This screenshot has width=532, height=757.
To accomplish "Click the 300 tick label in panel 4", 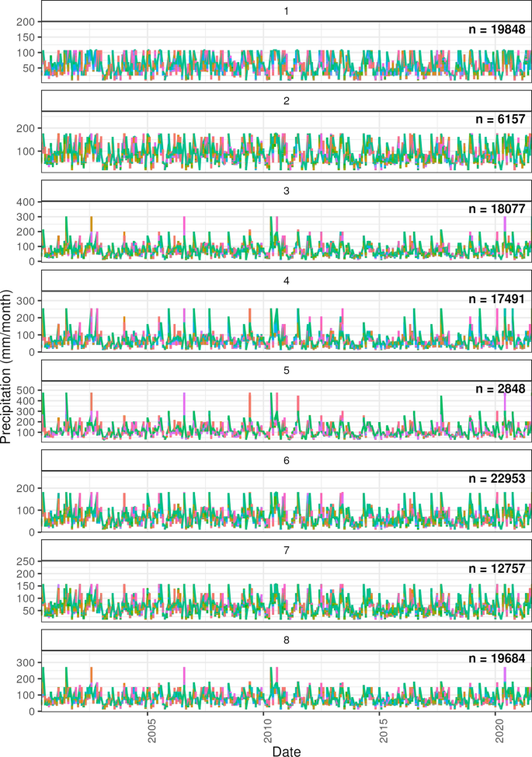I will coord(26,301).
